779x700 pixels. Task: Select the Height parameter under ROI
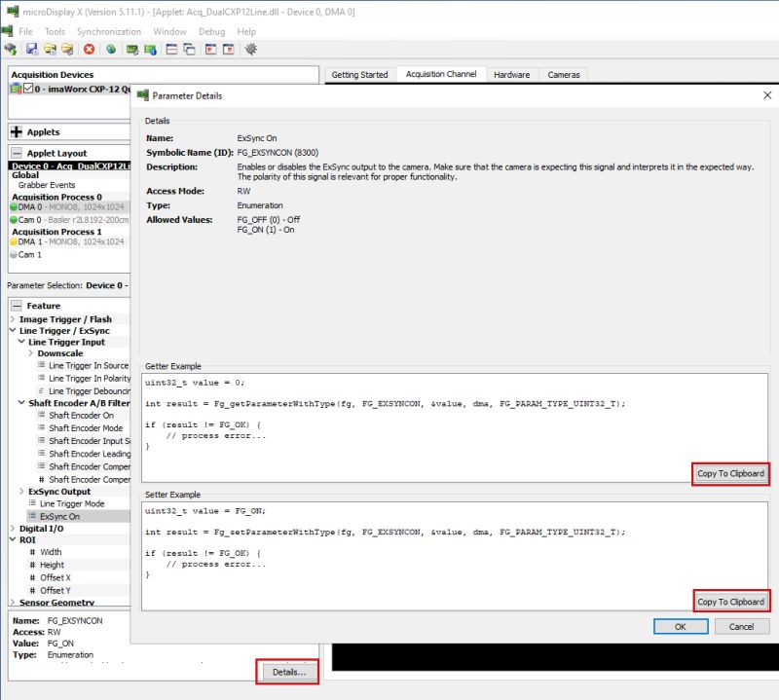53,565
